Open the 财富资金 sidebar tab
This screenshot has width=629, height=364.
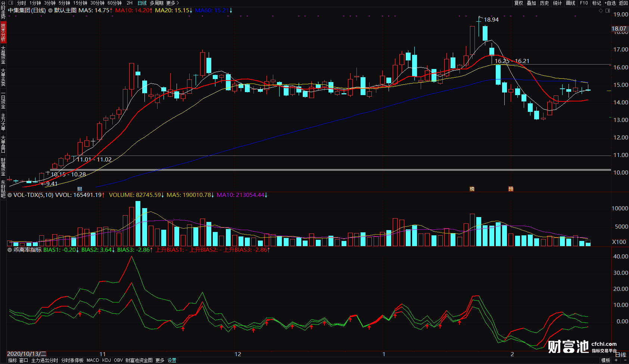(3, 167)
